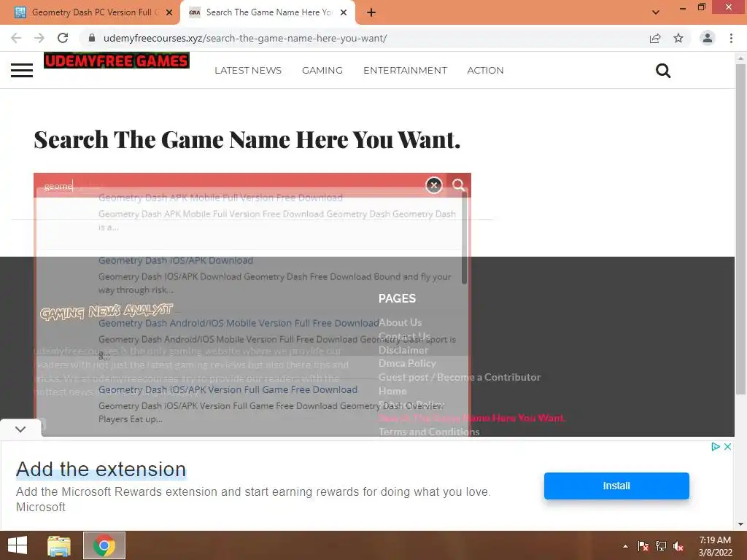Open Terms and Conditions footer link
This screenshot has width=747, height=560.
[429, 432]
